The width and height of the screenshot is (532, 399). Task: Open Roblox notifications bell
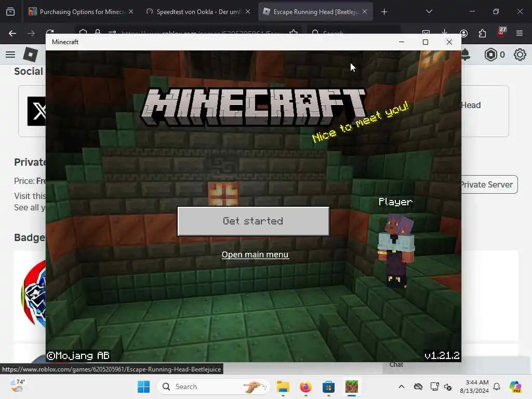click(x=466, y=55)
